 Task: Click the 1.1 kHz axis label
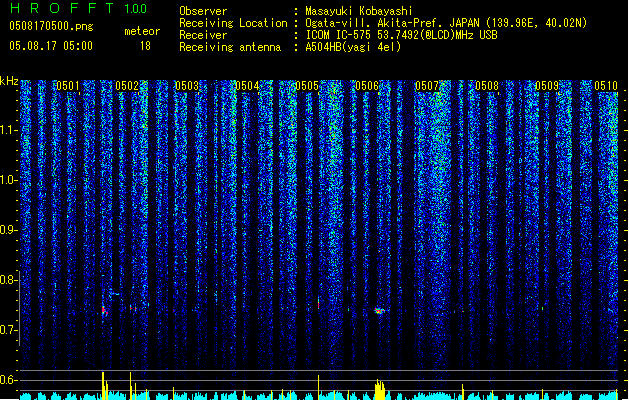coord(9,130)
